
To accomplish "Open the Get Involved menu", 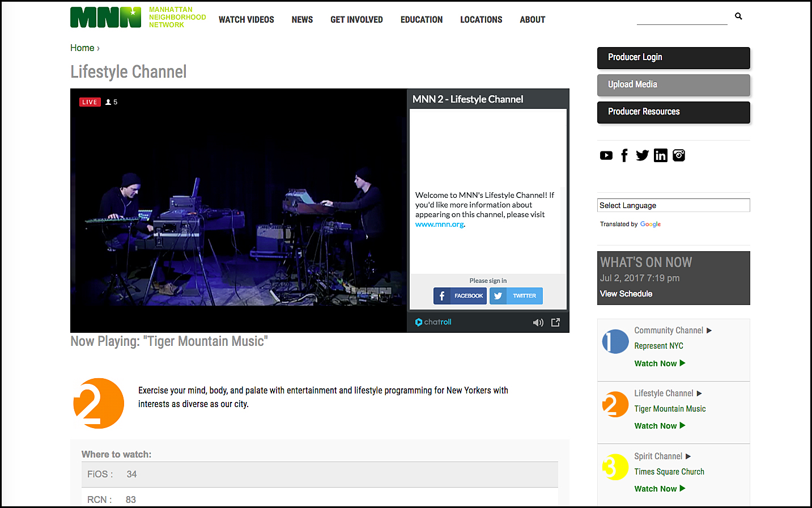I will 356,19.
